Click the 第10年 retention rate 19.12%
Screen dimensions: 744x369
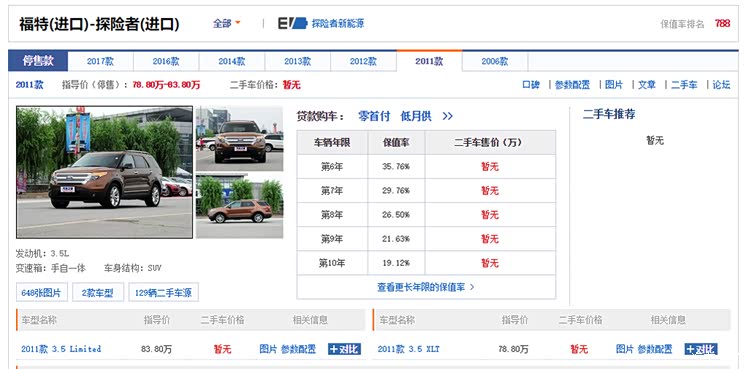click(x=396, y=263)
